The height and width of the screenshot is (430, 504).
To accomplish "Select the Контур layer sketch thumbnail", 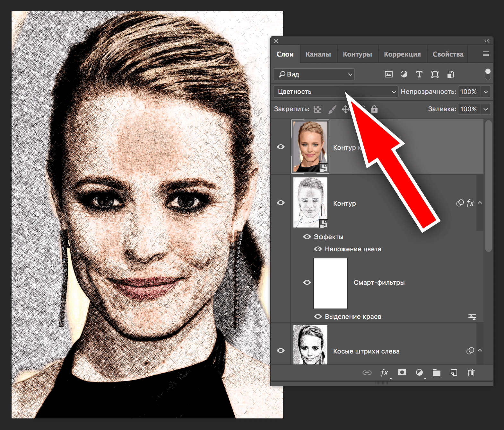I will point(310,202).
